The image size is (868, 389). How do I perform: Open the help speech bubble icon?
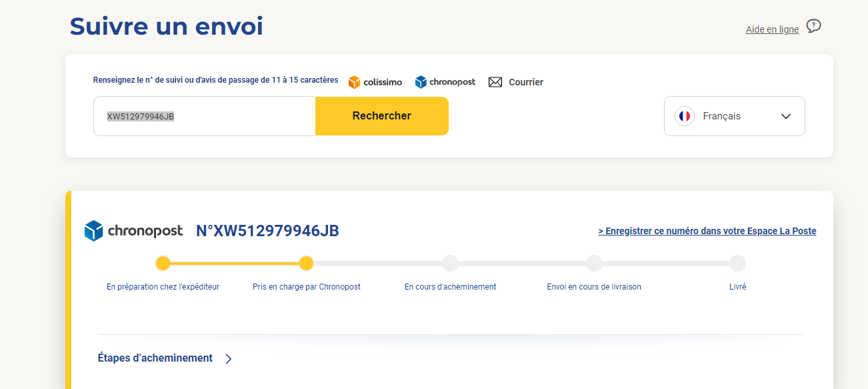813,26
